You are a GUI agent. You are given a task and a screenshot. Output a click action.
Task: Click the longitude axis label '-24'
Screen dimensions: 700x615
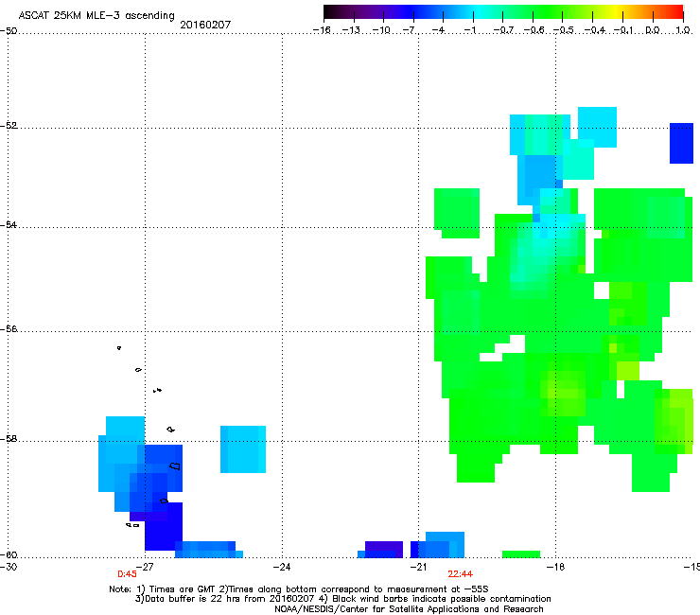click(x=282, y=567)
